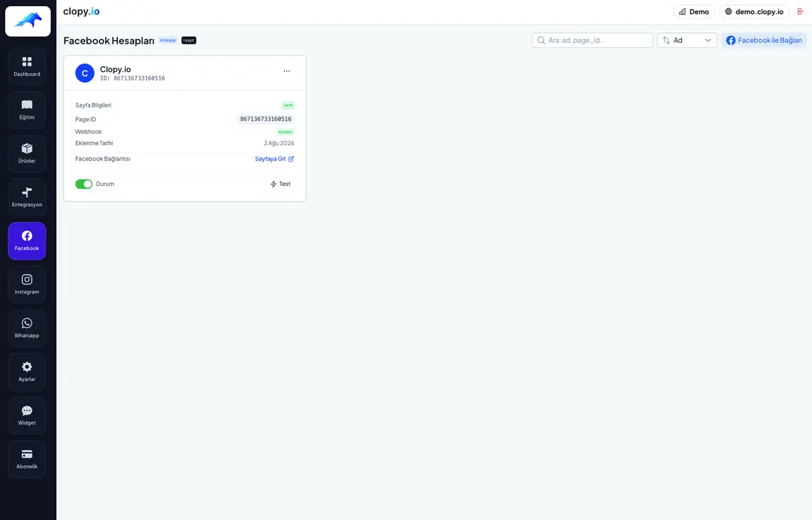812x520 pixels.
Task: Click the 1 kayıt badge
Action: (x=189, y=40)
